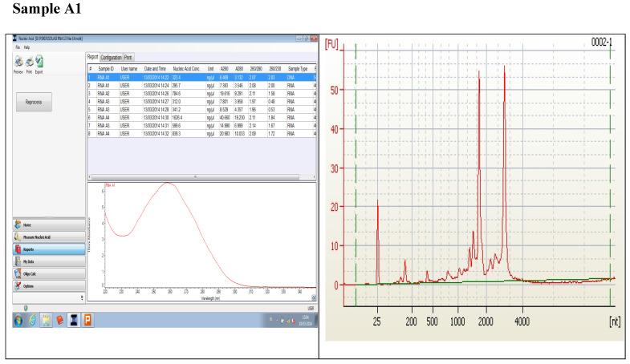Image resolution: width=630 pixels, height=364 pixels.
Task: Click the Reprocess button
Action: [34, 102]
